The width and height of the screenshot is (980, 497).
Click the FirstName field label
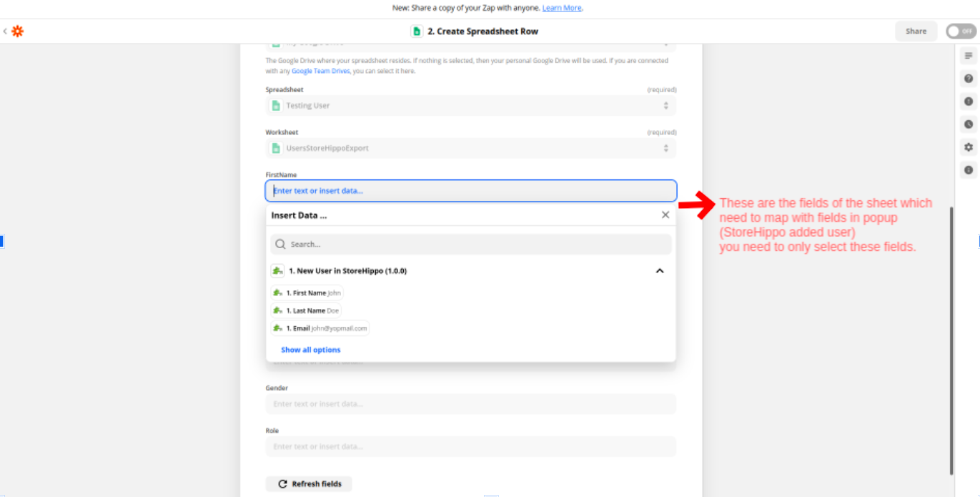pos(281,174)
